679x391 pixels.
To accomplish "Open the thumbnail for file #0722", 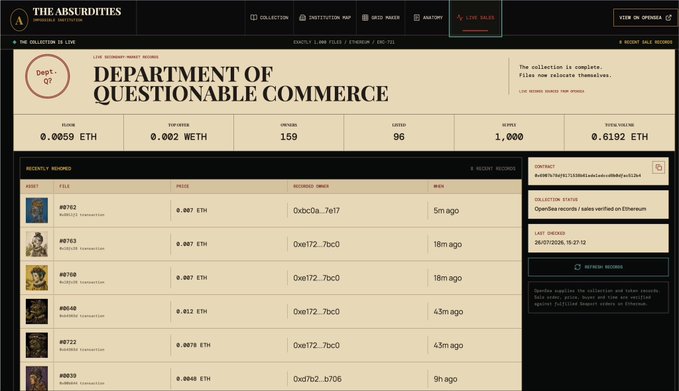I will (x=37, y=345).
